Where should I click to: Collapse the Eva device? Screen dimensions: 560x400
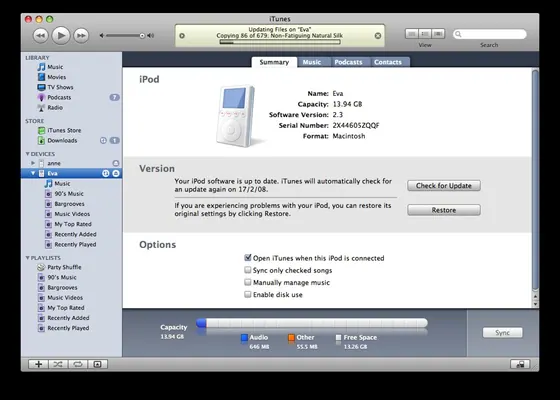pos(33,174)
